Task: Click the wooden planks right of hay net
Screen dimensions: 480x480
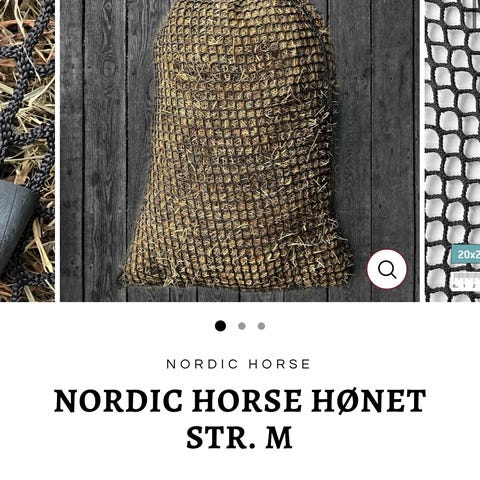Action: point(380,133)
